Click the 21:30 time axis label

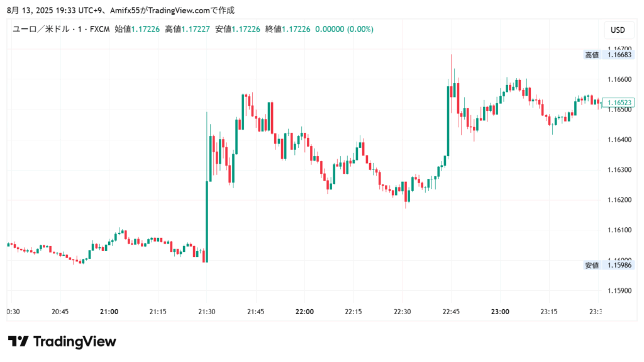207,312
